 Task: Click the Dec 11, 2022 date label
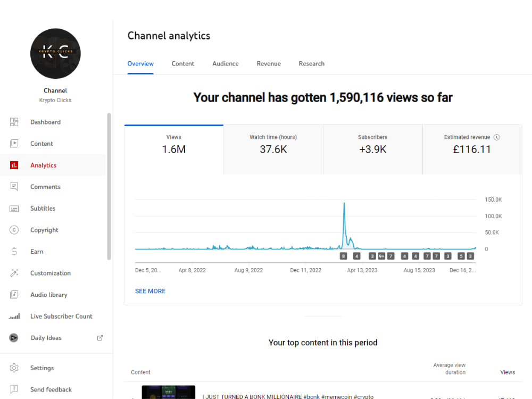pyautogui.click(x=306, y=270)
